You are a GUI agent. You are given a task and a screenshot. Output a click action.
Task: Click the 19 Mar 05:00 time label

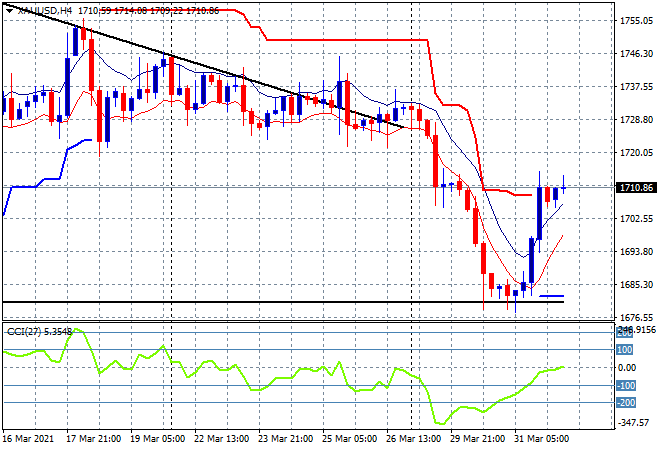click(x=157, y=439)
